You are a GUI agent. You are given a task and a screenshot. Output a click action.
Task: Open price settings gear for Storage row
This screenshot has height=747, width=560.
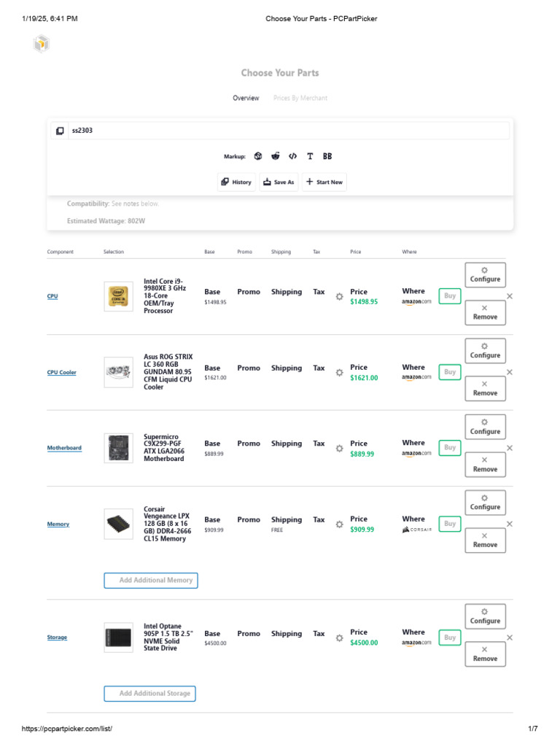(x=339, y=638)
